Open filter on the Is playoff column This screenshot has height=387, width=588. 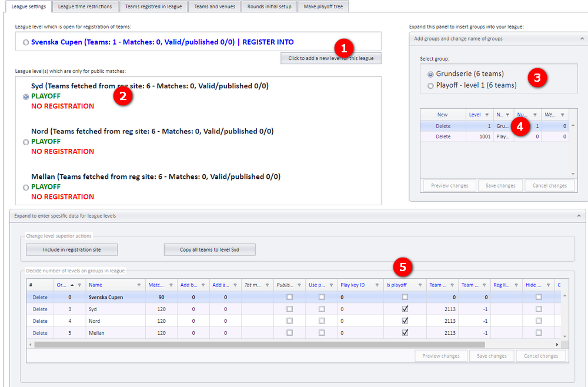(420, 285)
